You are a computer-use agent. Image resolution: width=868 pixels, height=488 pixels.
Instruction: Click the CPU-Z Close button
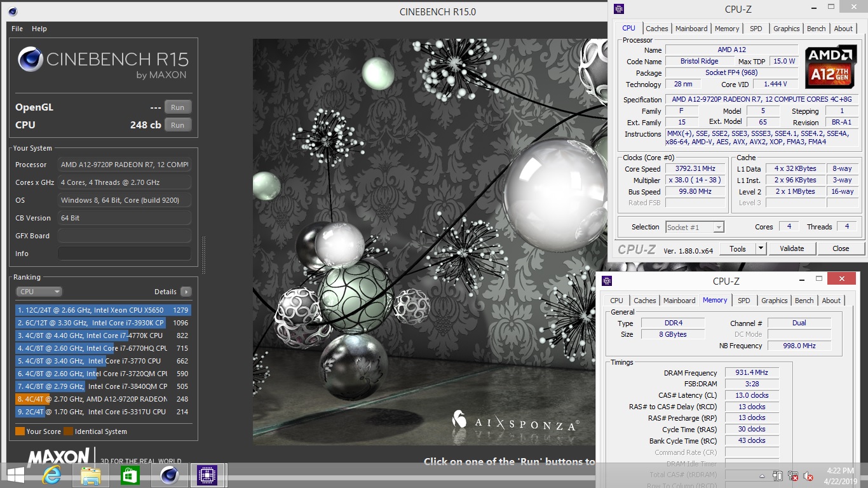(x=841, y=248)
